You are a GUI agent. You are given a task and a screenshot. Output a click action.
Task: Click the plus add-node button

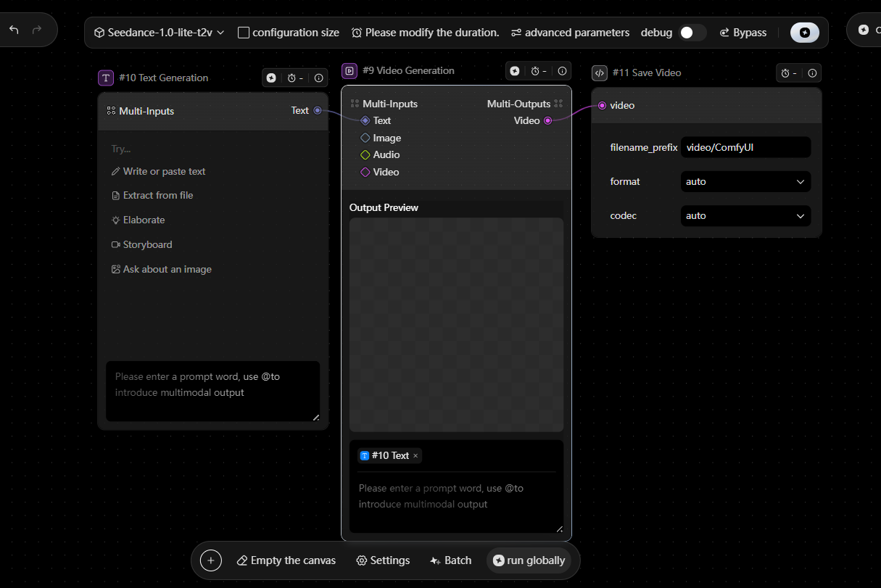(x=211, y=560)
